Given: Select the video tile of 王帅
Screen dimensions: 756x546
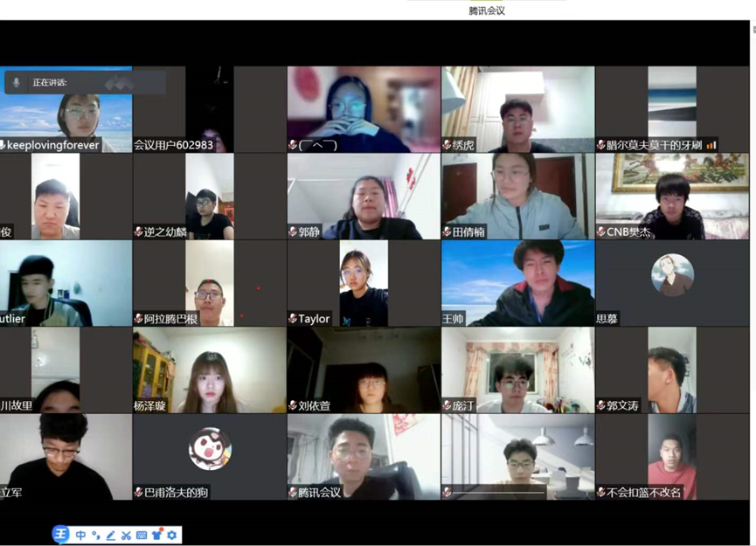Looking at the screenshot, I should 517,282.
